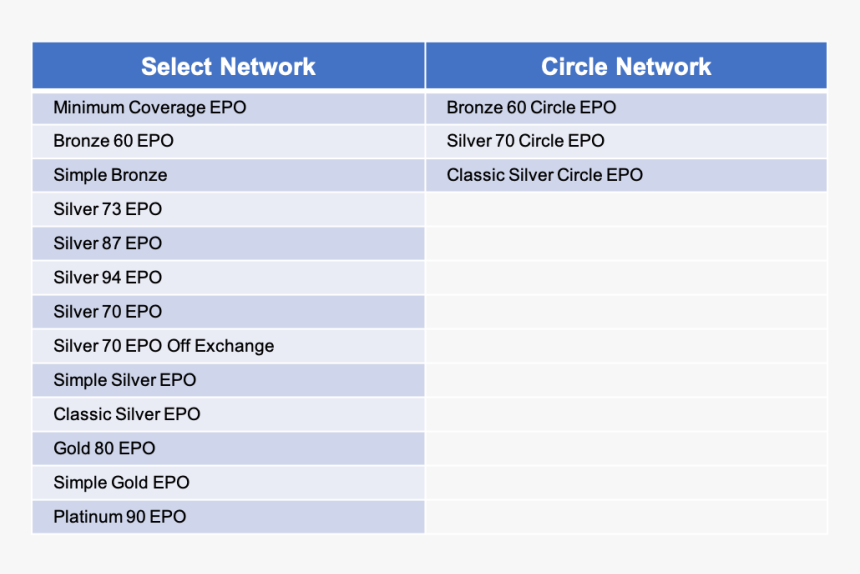Click the Simple Silver EPO row
This screenshot has width=860, height=574.
click(x=228, y=380)
